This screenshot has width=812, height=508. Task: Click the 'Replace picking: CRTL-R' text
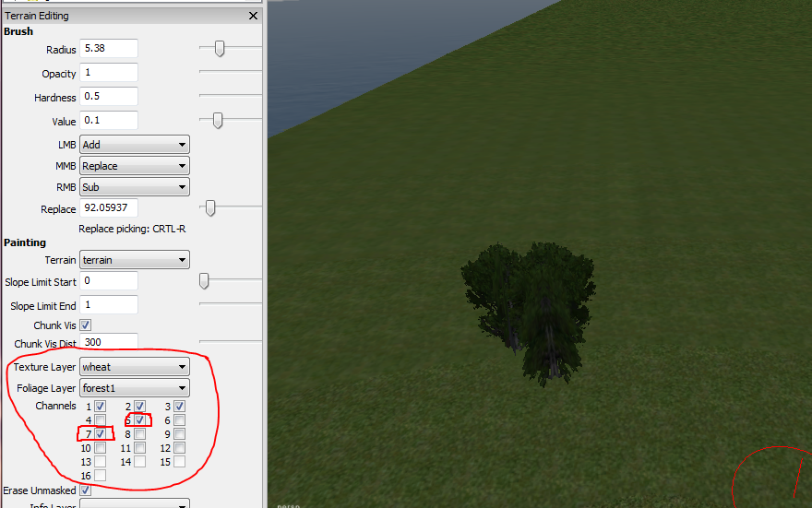pyautogui.click(x=132, y=229)
